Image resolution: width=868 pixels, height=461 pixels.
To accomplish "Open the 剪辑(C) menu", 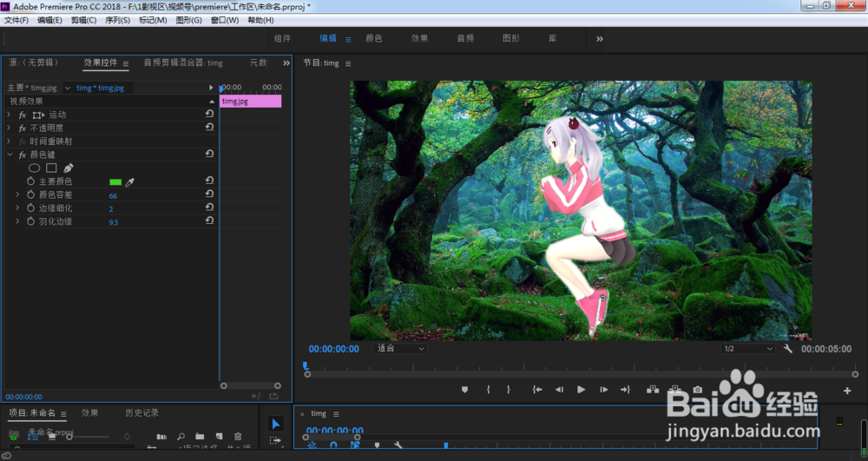I will pyautogui.click(x=83, y=20).
